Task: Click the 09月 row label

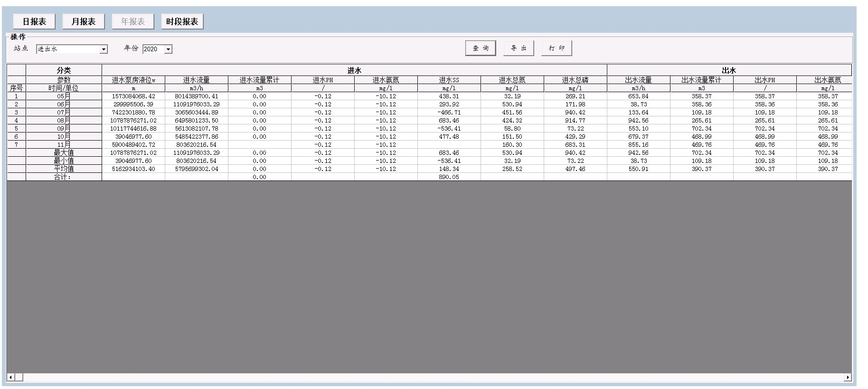Action: tap(64, 128)
